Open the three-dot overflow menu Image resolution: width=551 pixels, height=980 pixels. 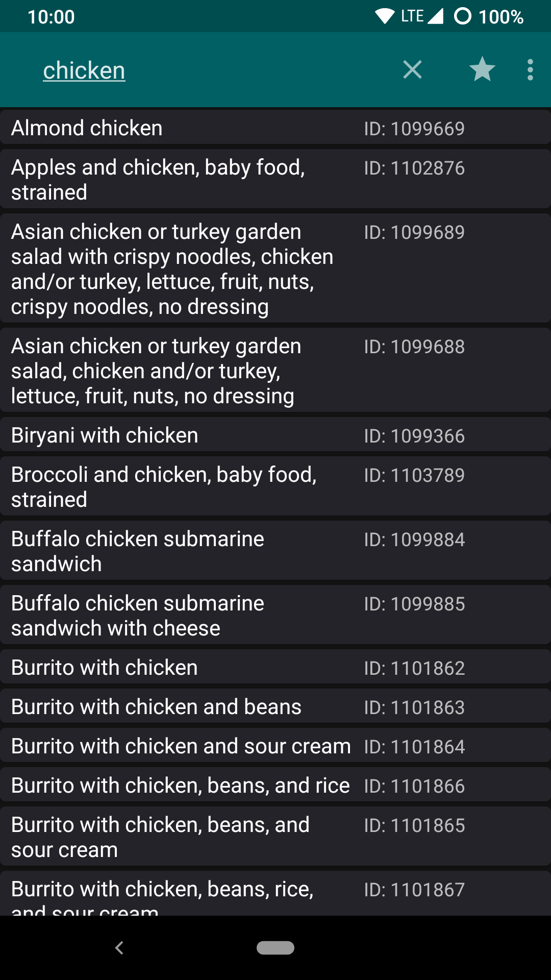(530, 70)
